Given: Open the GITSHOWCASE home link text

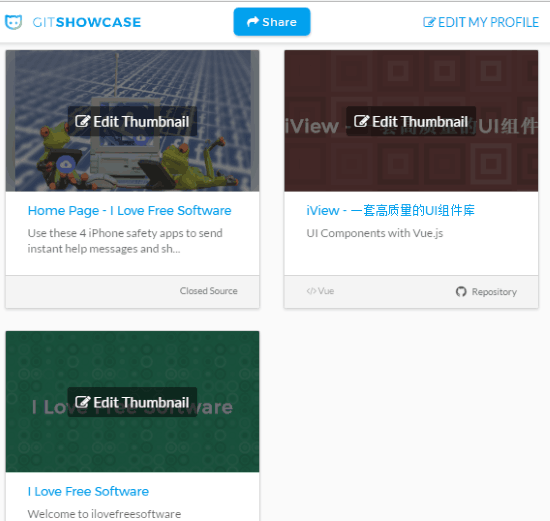Looking at the screenshot, I should click(x=87, y=22).
